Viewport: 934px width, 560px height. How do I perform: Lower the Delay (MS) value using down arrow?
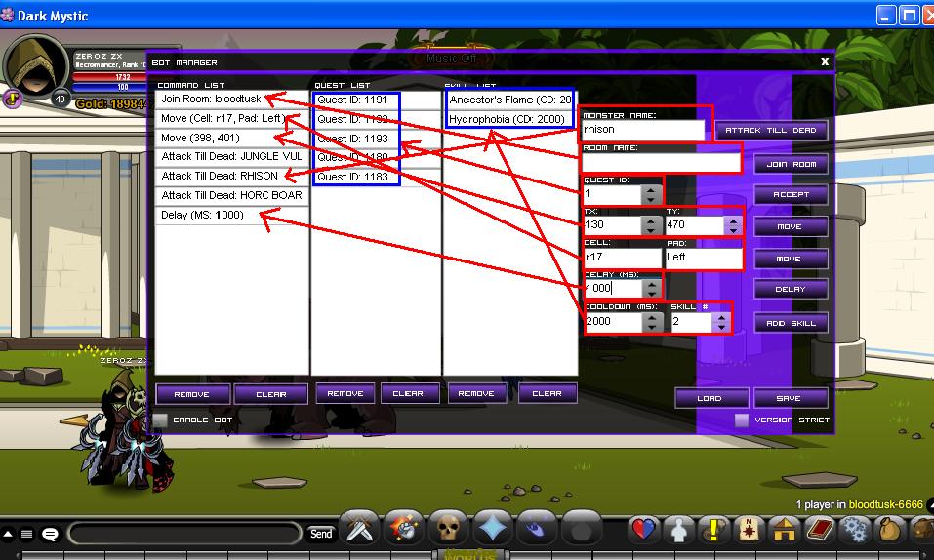coord(652,294)
